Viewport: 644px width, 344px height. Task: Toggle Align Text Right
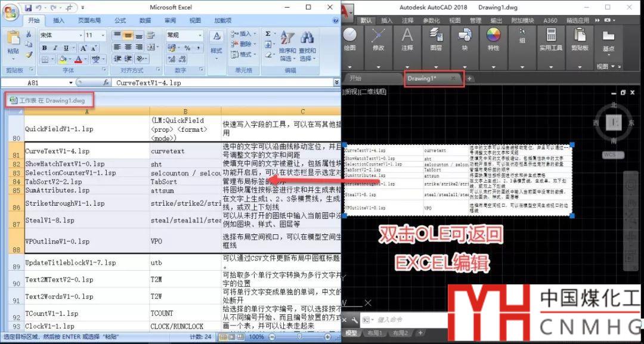click(x=139, y=47)
